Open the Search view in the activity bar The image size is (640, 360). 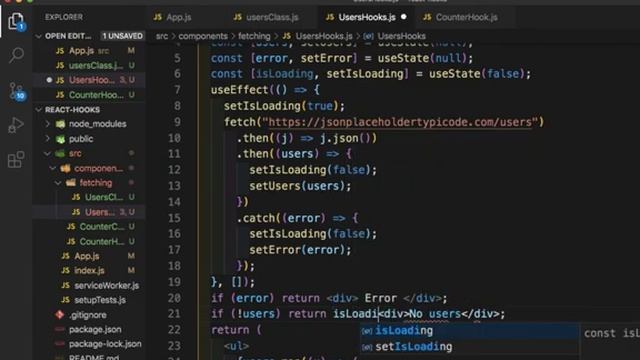(x=16, y=55)
